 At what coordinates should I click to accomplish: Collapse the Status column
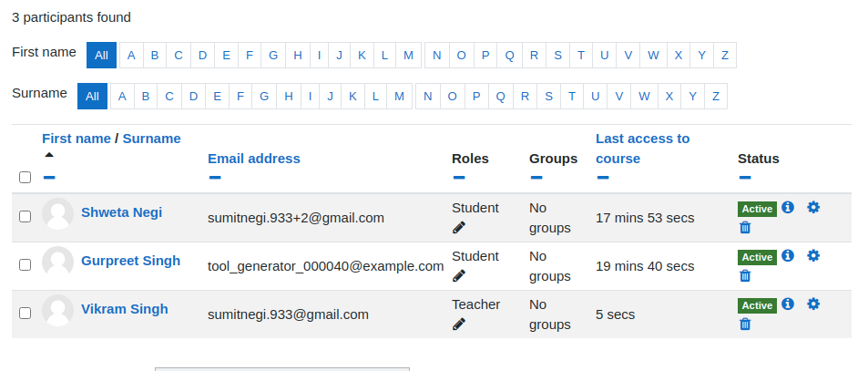744,178
